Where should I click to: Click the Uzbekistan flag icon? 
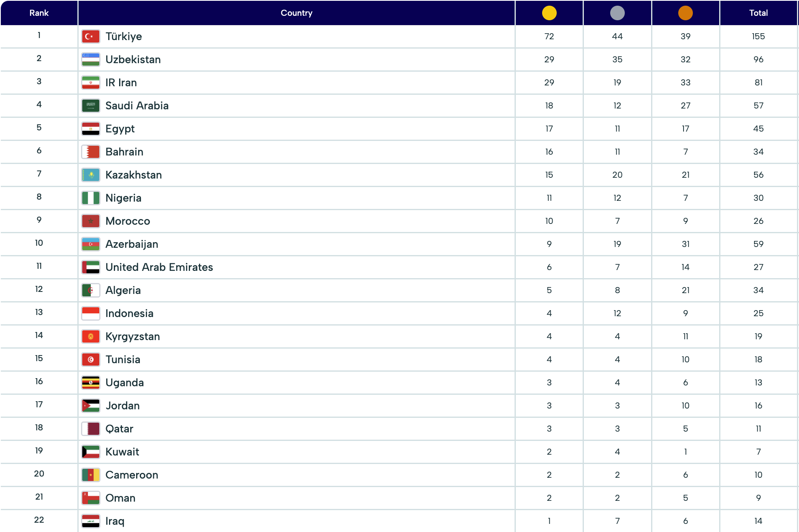coord(90,60)
